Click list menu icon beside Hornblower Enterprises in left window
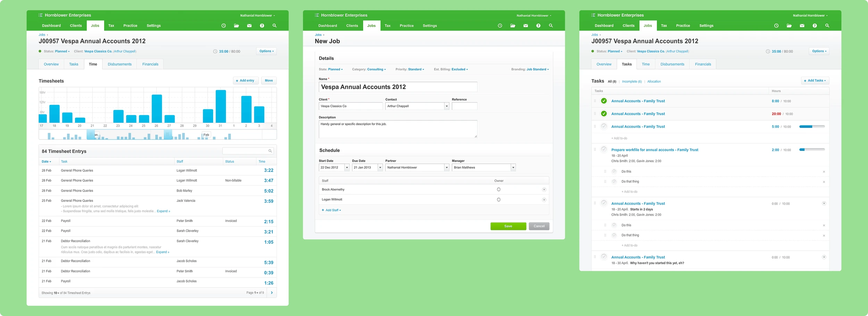Screen dimensions: 868x316 click(x=40, y=15)
